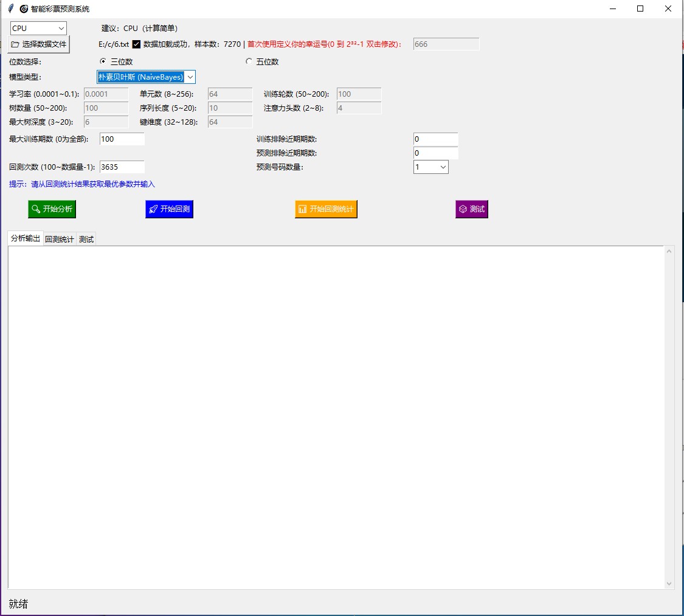
Task: Click the chart icon on 开始回测统计 button
Action: click(302, 209)
